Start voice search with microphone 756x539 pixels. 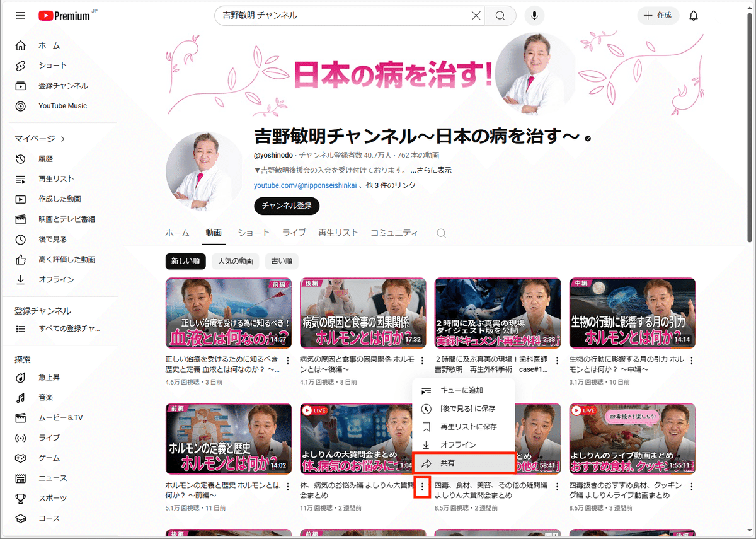pos(534,16)
